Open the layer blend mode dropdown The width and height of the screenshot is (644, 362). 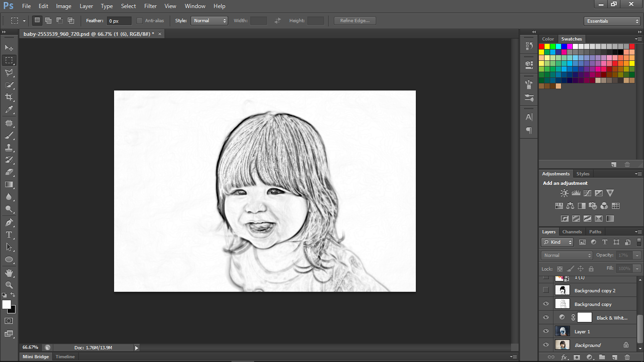(x=567, y=255)
